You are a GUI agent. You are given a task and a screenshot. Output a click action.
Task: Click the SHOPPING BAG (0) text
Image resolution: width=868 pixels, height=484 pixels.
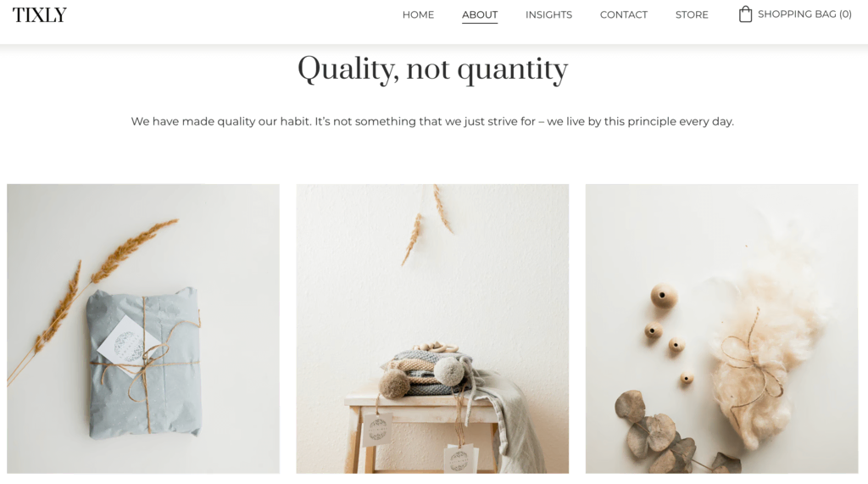(804, 14)
